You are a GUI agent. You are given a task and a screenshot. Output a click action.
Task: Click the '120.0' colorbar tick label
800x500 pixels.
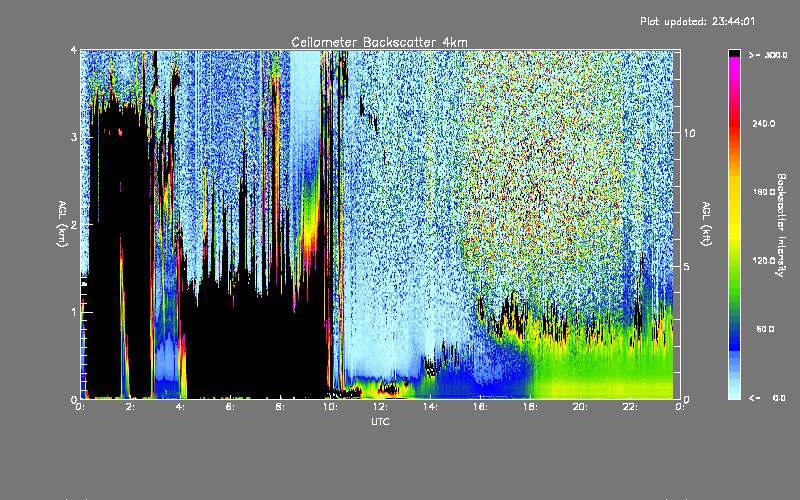click(x=764, y=260)
